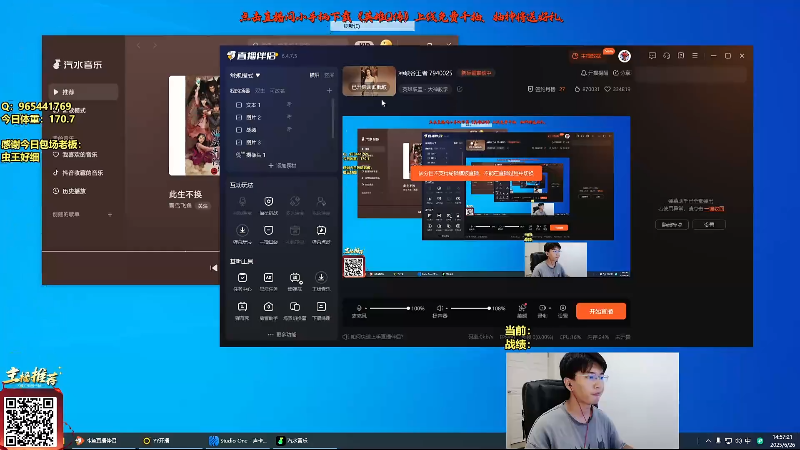Click the taskbar clock
The height and width of the screenshot is (450, 800).
[782, 441]
